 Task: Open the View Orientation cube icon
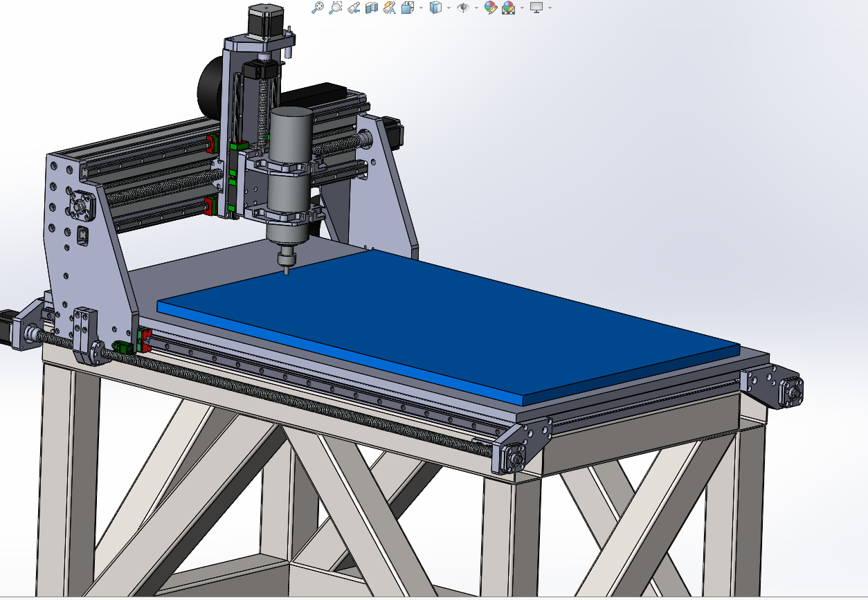pos(407,8)
